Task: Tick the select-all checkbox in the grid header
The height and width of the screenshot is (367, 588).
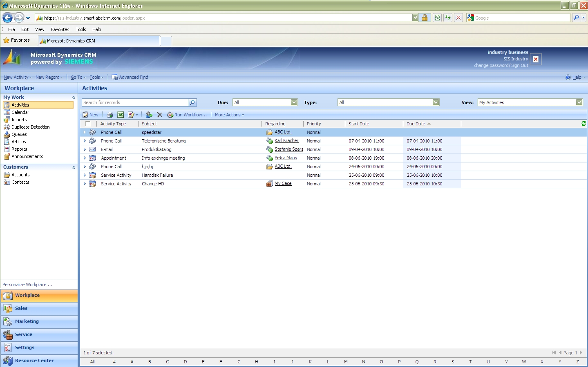Action: tap(88, 124)
